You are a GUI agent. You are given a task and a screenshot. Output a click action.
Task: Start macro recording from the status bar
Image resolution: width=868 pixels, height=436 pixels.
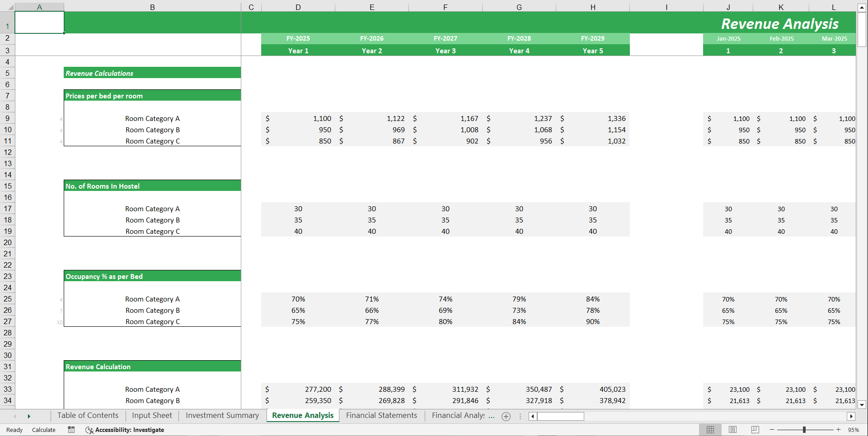pyautogui.click(x=71, y=430)
